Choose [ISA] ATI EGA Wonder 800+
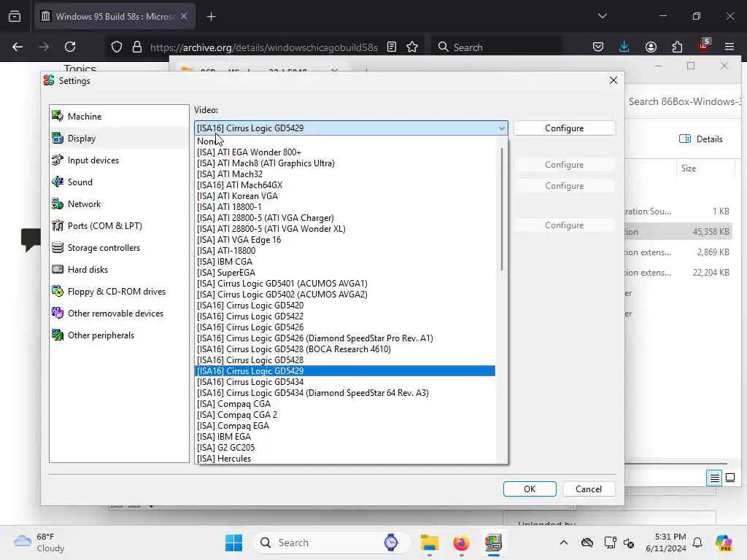The height and width of the screenshot is (560, 747). point(345,152)
